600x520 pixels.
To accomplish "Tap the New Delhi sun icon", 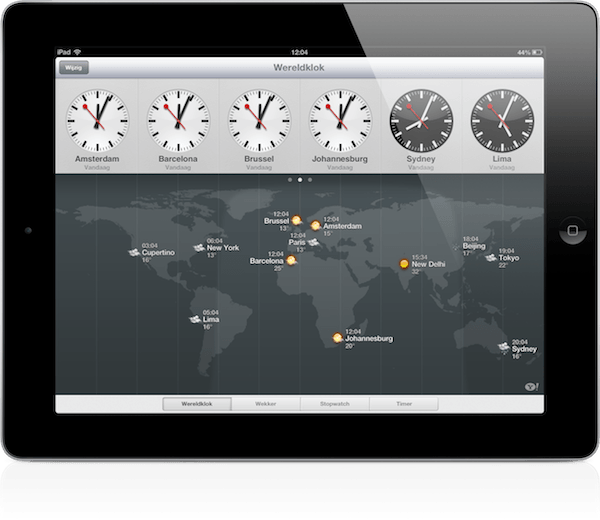I will [404, 264].
